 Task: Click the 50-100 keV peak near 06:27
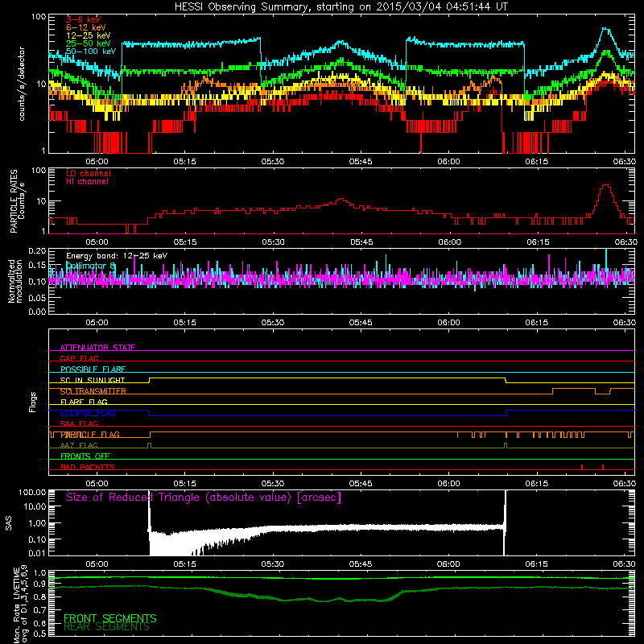point(606,29)
